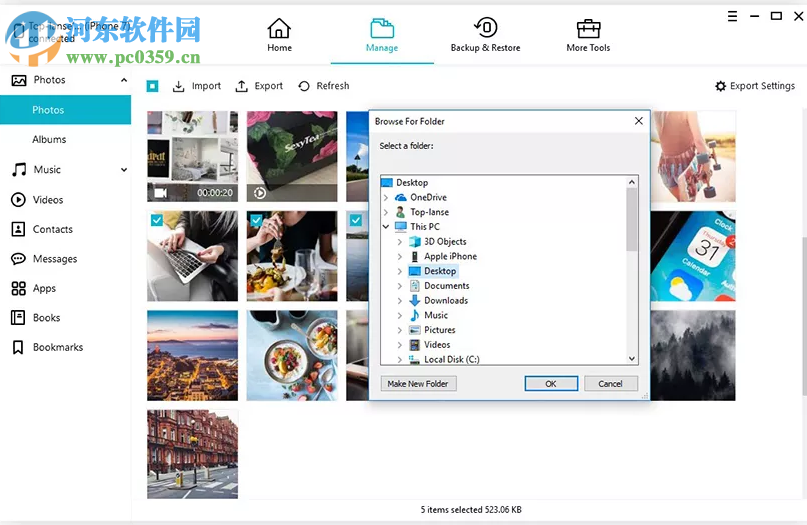Open the hamburger menu icon
The height and width of the screenshot is (525, 807).
click(x=732, y=16)
